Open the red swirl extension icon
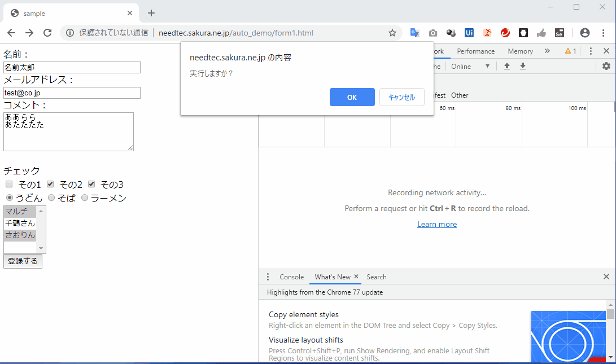This screenshot has height=364, width=616. point(505,33)
